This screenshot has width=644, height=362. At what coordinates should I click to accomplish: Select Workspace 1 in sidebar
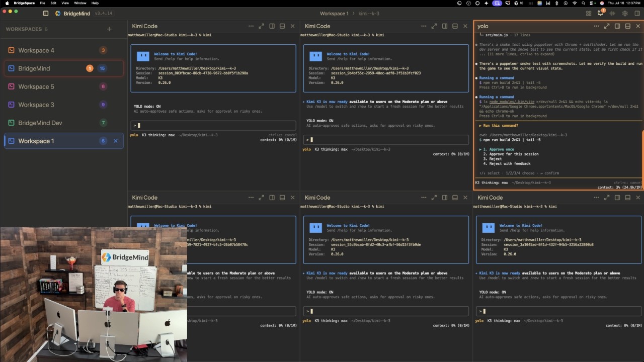(63, 141)
